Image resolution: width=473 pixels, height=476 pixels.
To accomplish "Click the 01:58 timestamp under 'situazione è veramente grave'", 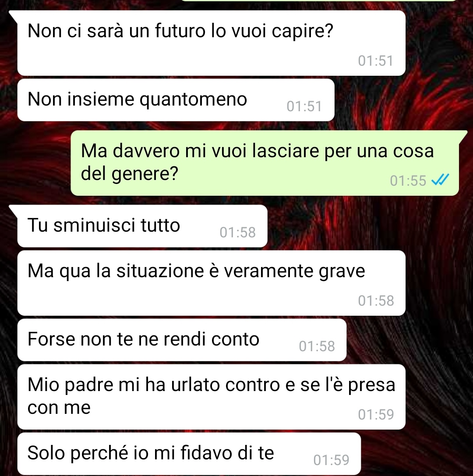I will tap(376, 301).
